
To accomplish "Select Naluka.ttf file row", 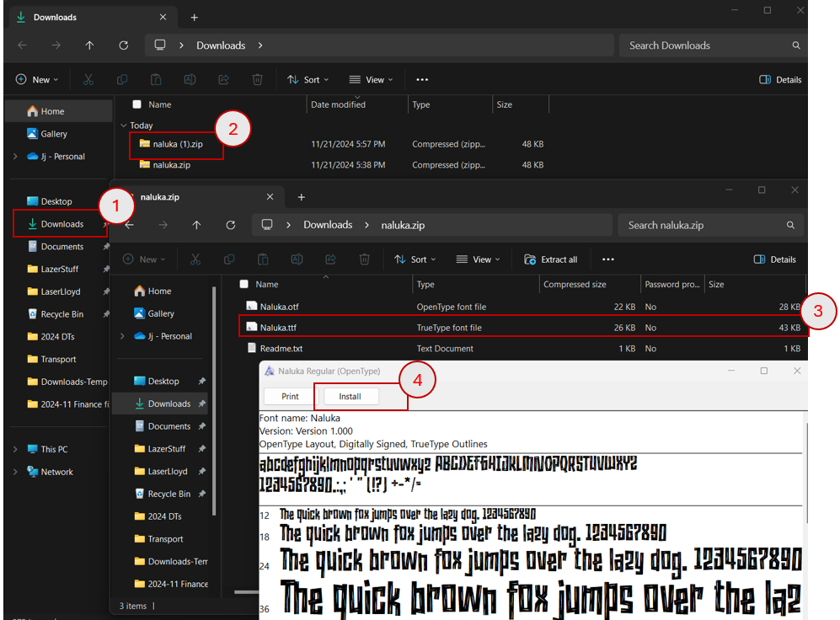I will (523, 328).
